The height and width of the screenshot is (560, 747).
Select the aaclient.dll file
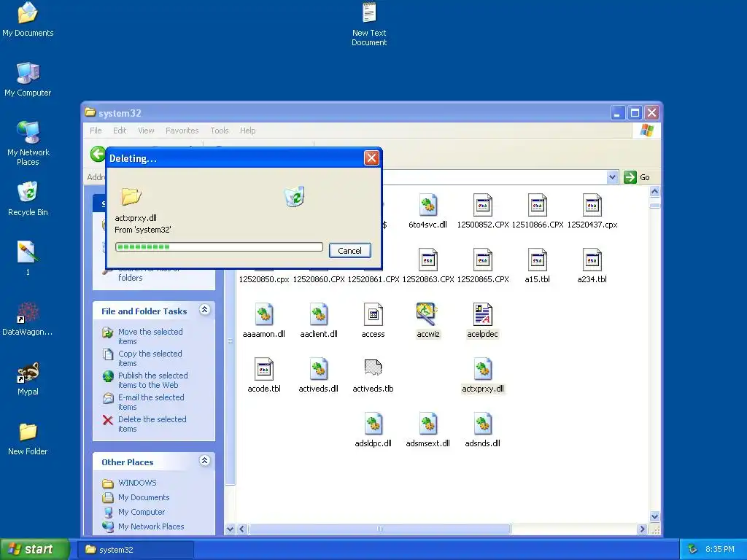coord(318,321)
